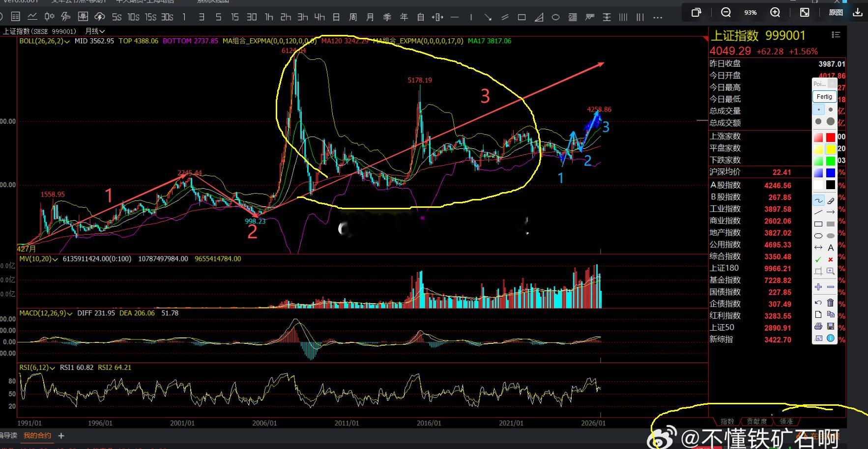868x449 pixels.
Task: Click 原图 to view original image
Action: click(x=836, y=12)
